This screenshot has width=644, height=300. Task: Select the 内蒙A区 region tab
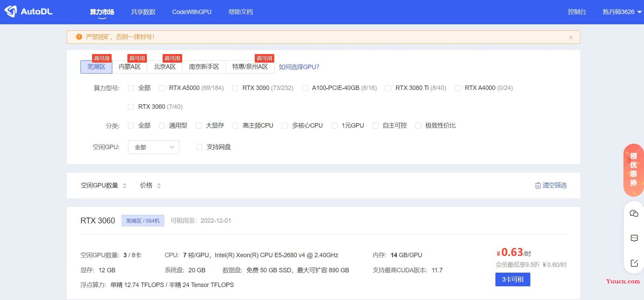coord(129,67)
